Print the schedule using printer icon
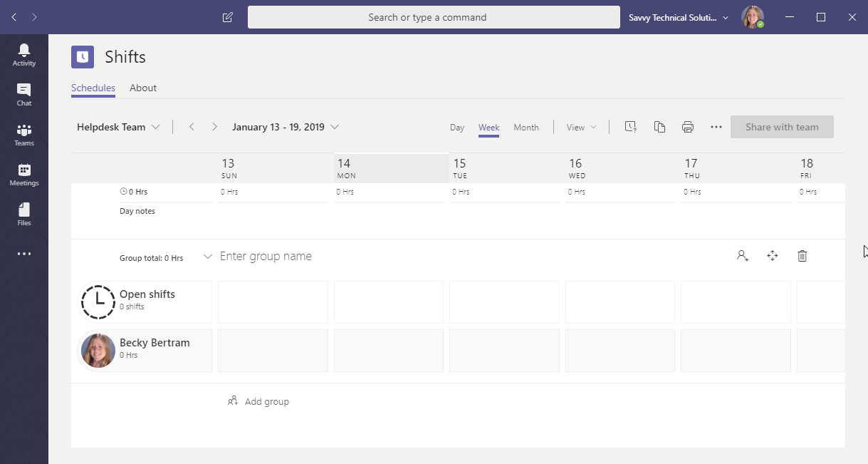The width and height of the screenshot is (868, 464). coord(688,127)
